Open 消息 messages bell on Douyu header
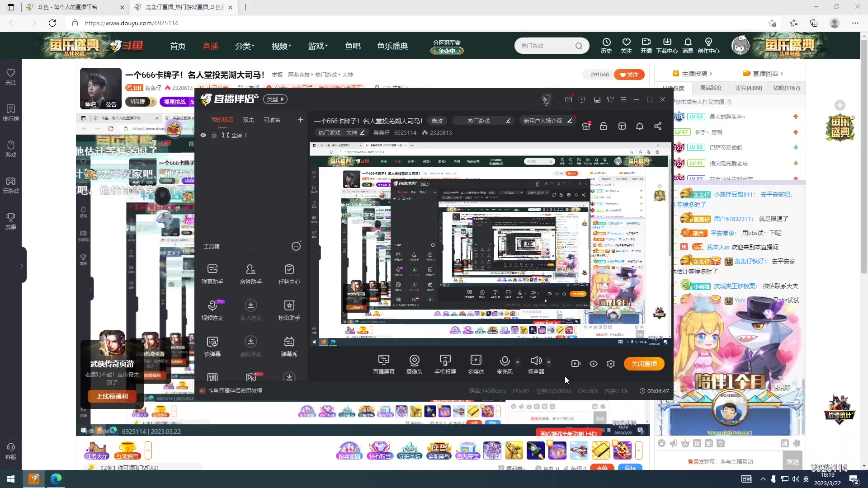Viewport: 868px width, 488px height. coord(688,46)
